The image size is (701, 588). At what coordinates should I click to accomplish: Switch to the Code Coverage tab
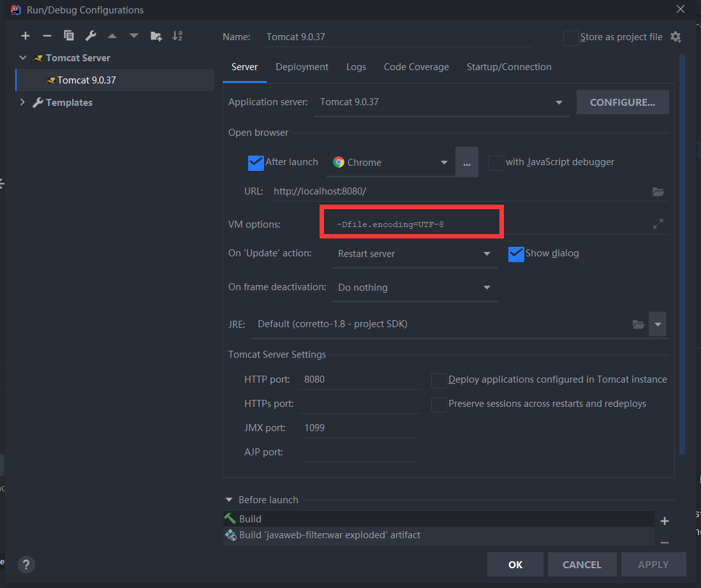click(417, 67)
